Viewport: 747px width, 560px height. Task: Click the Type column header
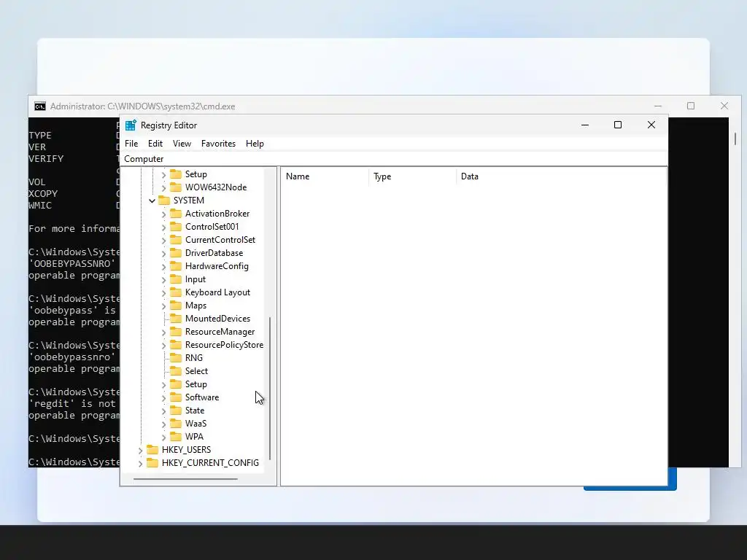[x=413, y=176]
